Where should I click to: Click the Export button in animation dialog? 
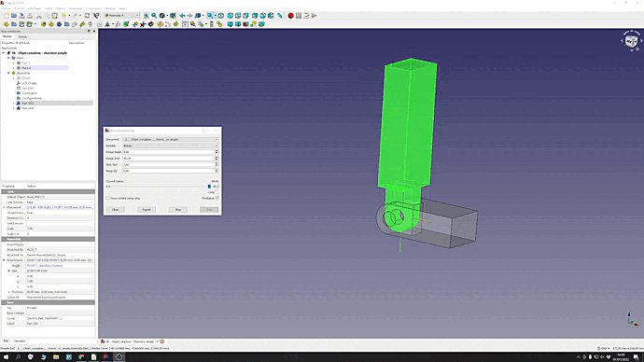[x=147, y=210]
